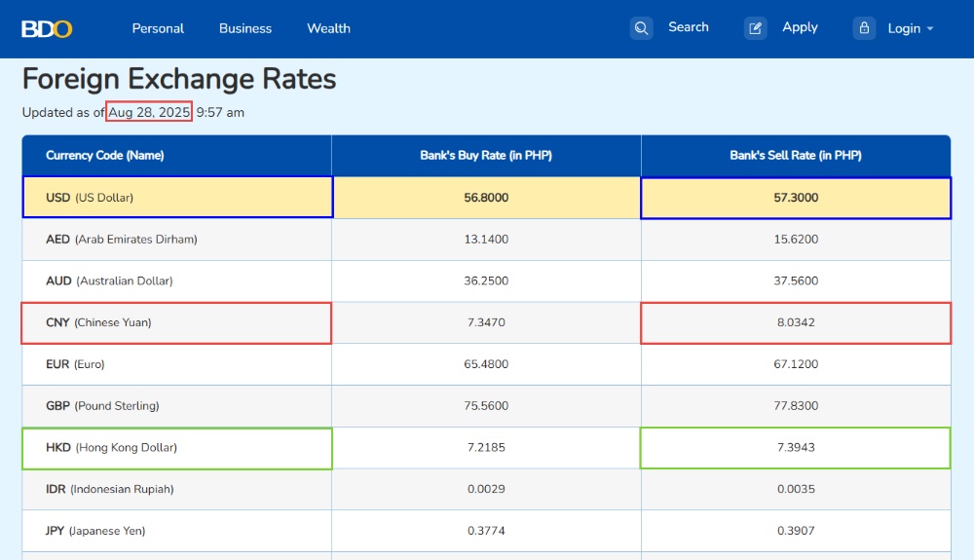Select the AUD (Australian Dollar) cell
The width and height of the screenshot is (974, 560).
pyautogui.click(x=177, y=280)
